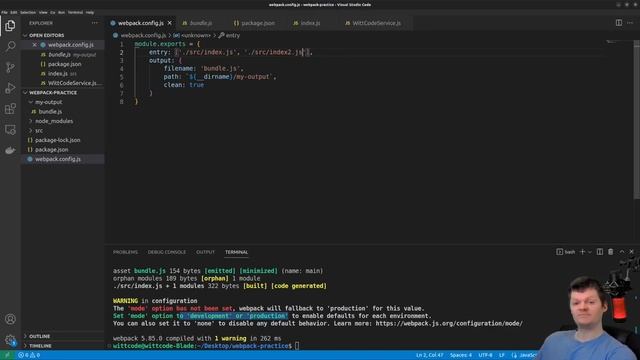Open the Search view icon
This screenshot has width=640, height=360.
click(10, 46)
